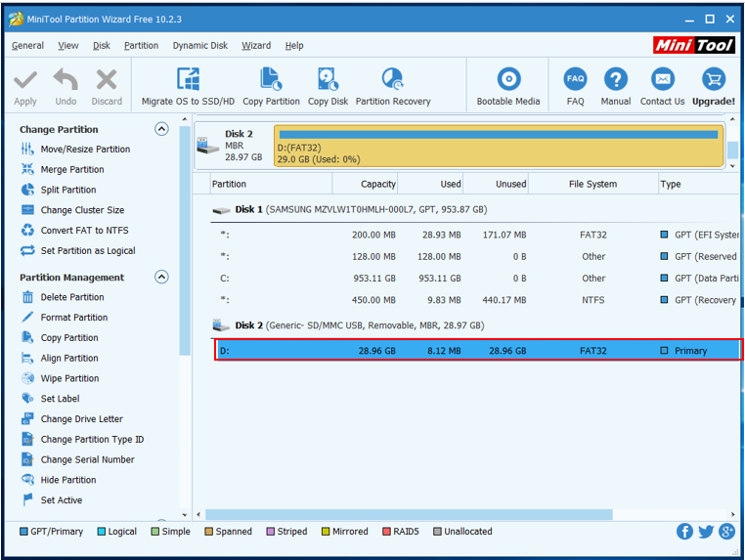Collapse the Change Partition section
745x560 pixels.
click(161, 129)
